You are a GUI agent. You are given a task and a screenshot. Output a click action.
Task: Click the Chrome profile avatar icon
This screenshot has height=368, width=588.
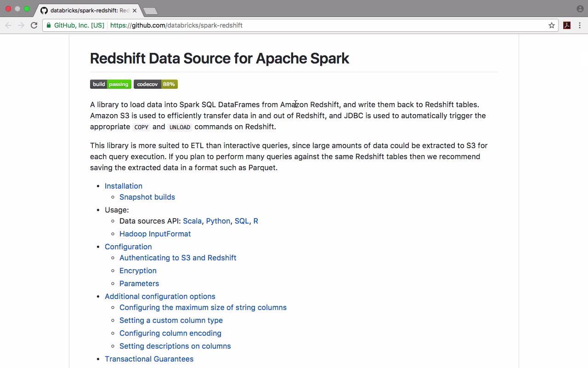point(580,9)
